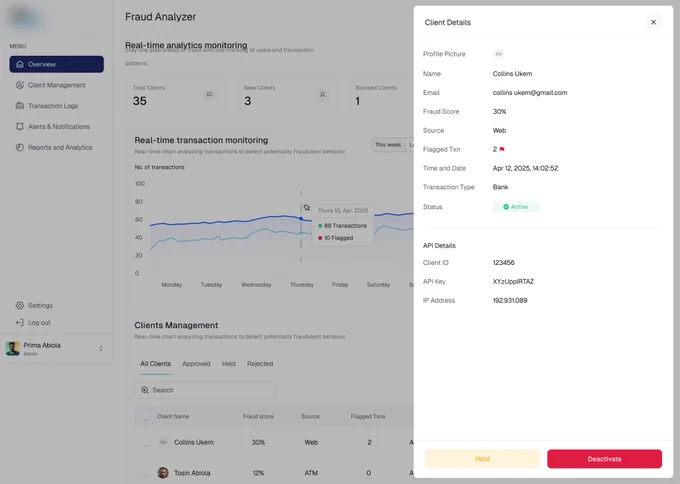This screenshot has width=680, height=484.
Task: Click the Total Clients users icon
Action: [x=209, y=95]
